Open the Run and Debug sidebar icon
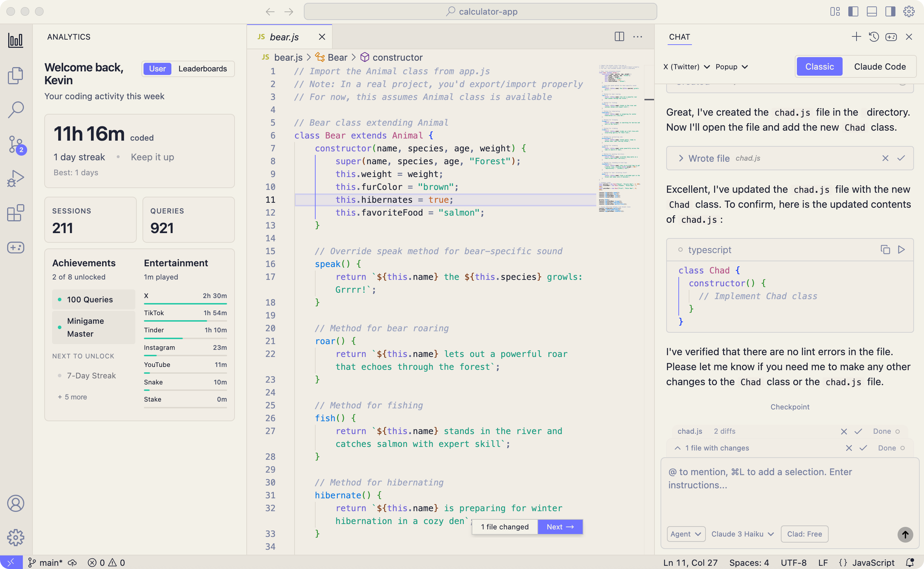Image resolution: width=924 pixels, height=569 pixels. (15, 178)
